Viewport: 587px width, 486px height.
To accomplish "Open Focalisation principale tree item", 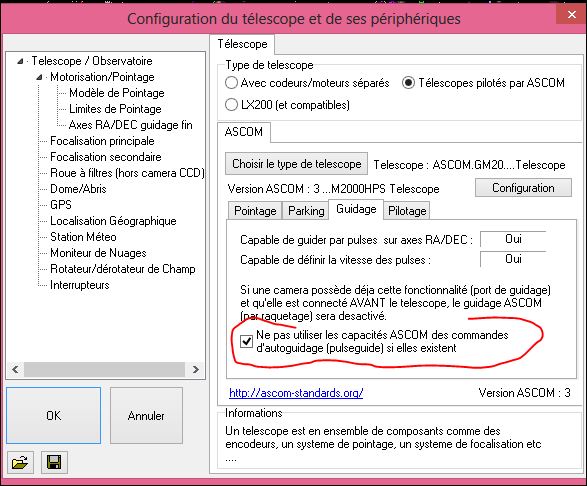I will (102, 141).
